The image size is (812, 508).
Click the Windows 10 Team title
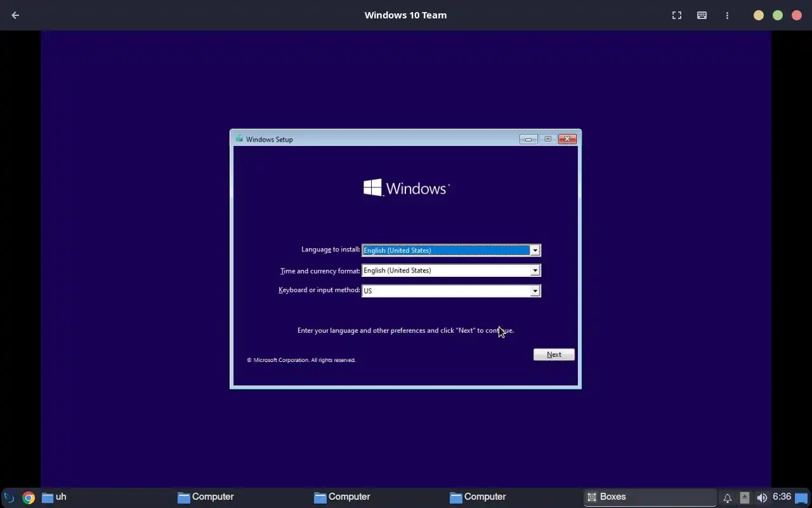tap(405, 15)
